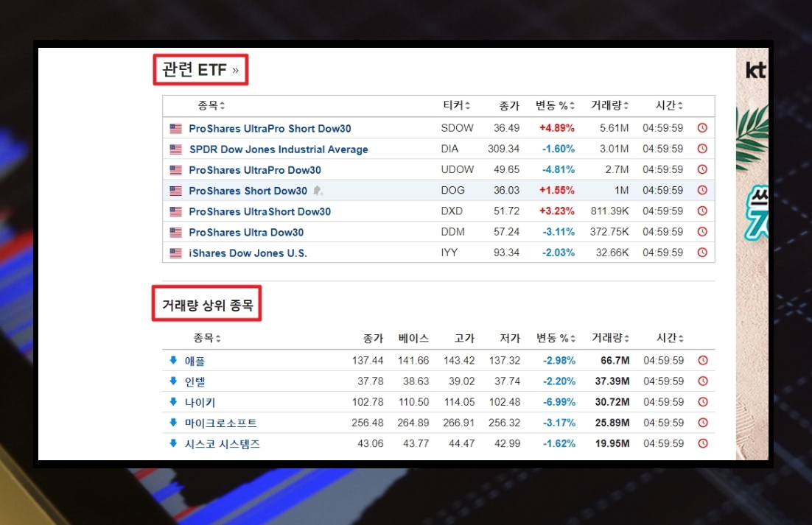Click clock icon in 나이키 row
The width and height of the screenshot is (812, 525).
[x=703, y=402]
